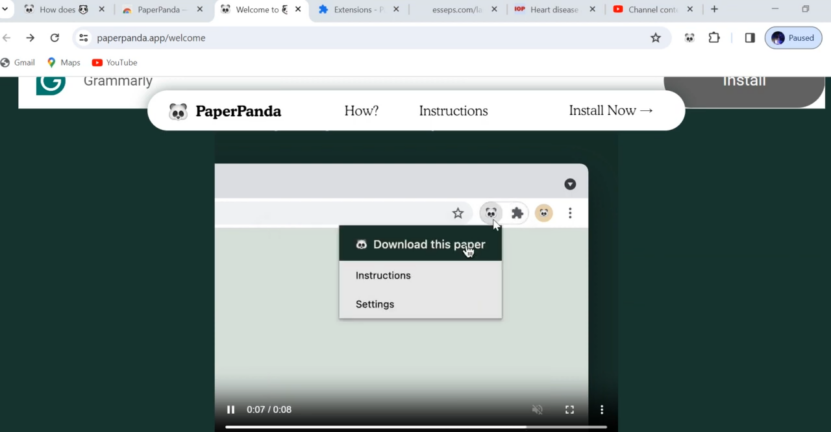The height and width of the screenshot is (432, 831).
Task: Click the dark dropdown arrow in the demo video
Action: point(570,184)
